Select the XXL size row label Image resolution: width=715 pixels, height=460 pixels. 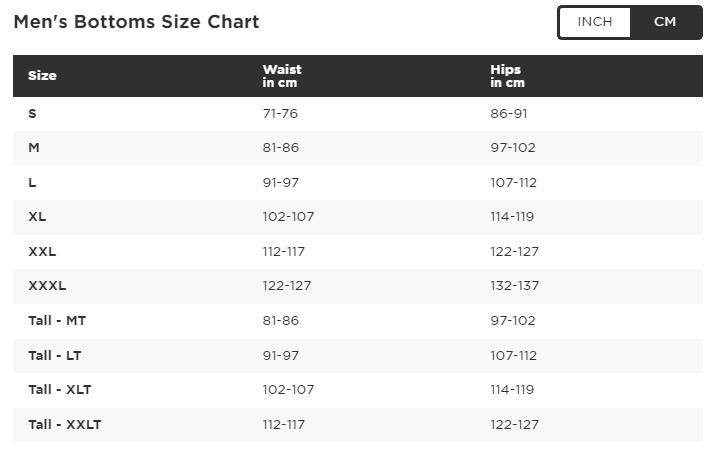(x=42, y=252)
